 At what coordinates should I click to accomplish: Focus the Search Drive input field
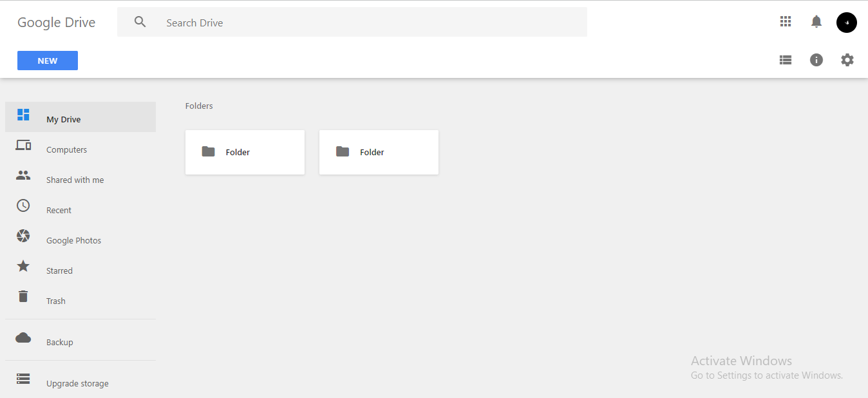coord(352,23)
